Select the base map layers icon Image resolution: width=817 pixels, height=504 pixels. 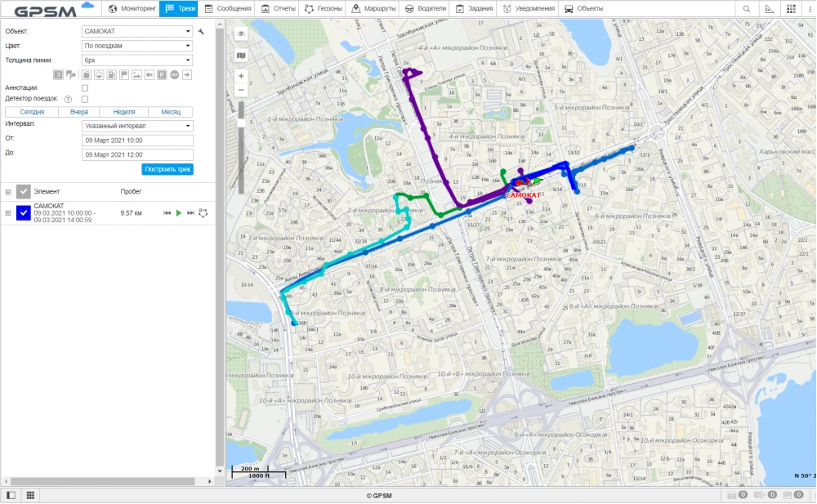tap(241, 56)
